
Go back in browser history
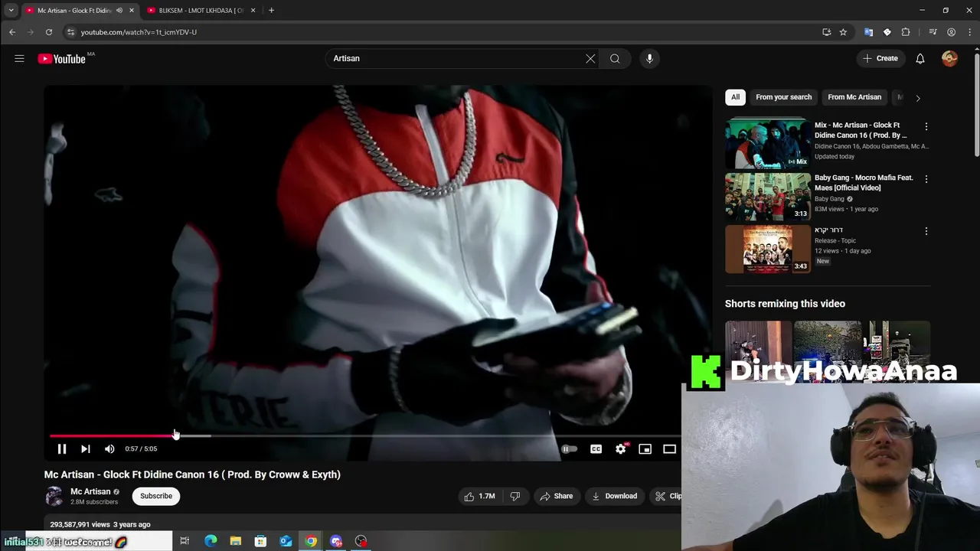pos(12,32)
